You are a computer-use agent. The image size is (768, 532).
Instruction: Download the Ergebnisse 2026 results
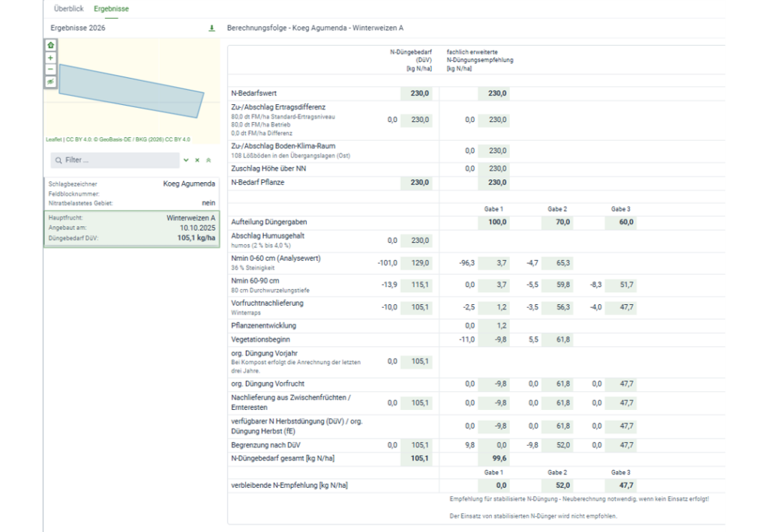[x=211, y=28]
